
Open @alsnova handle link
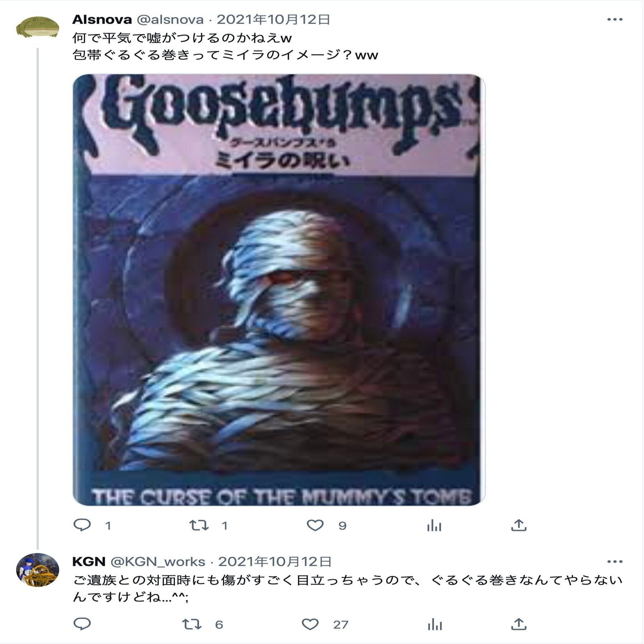tap(170, 19)
